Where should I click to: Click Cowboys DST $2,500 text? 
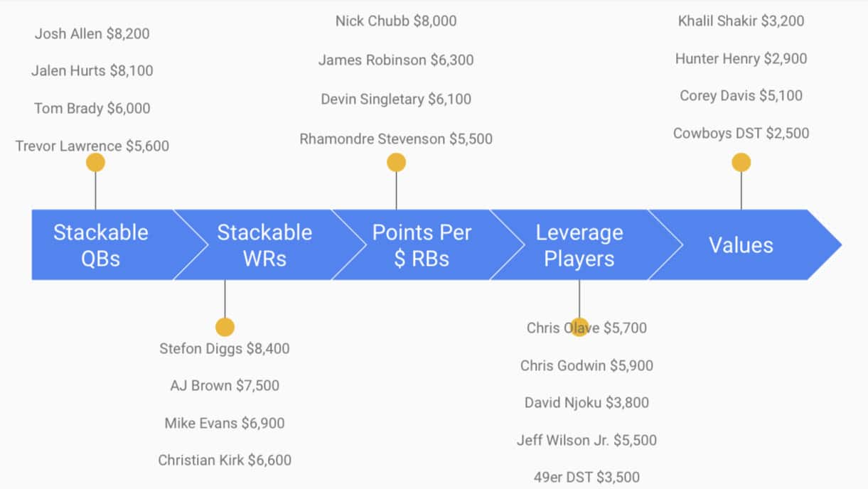pos(741,133)
